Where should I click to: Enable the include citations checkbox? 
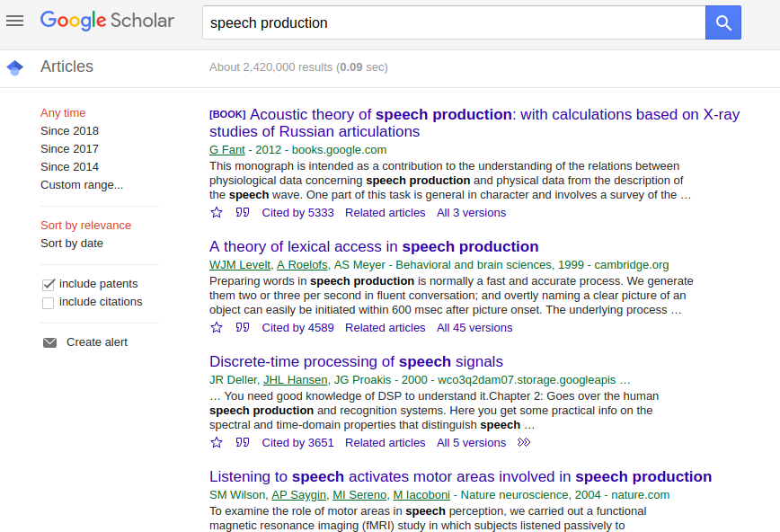point(49,303)
